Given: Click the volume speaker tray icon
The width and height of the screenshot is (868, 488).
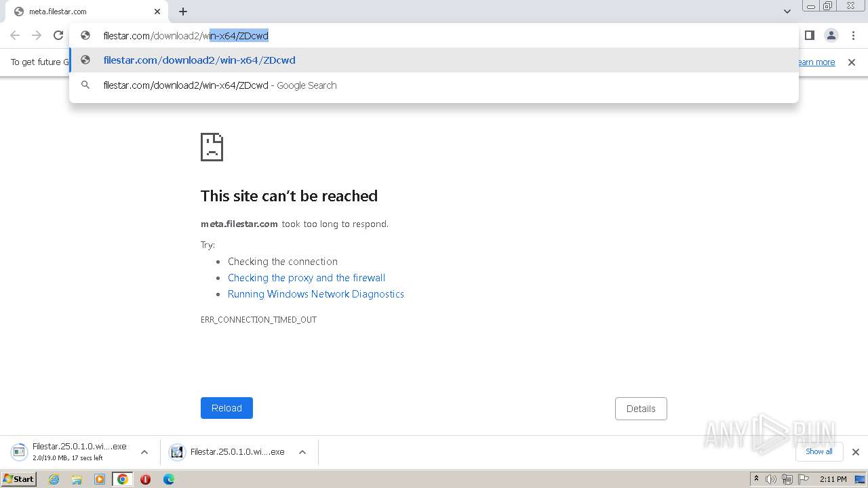Looking at the screenshot, I should click(771, 479).
